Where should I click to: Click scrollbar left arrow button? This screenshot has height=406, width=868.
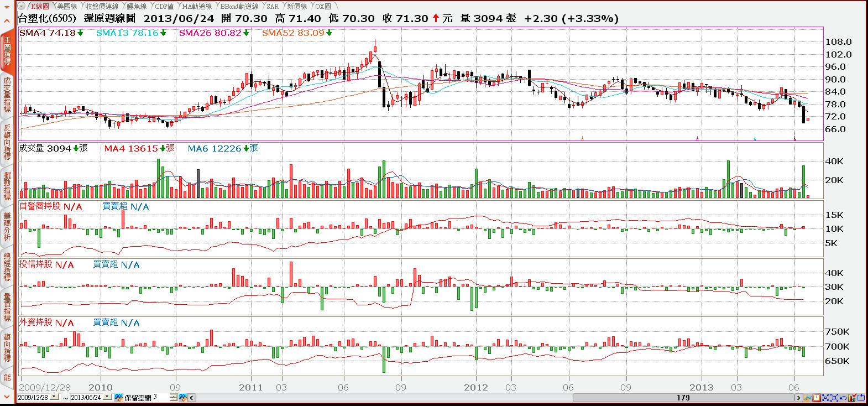pos(191,397)
